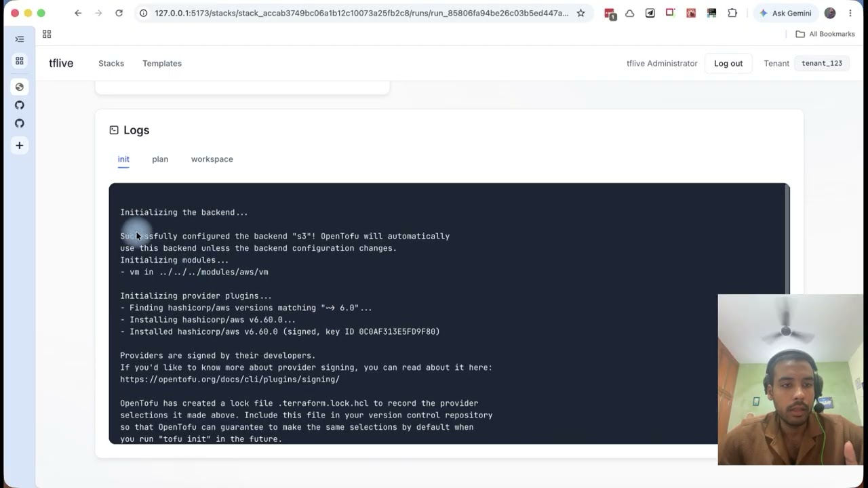This screenshot has width=868, height=488.
Task: Click the 'Finding hashicorp/aws versions matching' line
Action: click(246, 308)
